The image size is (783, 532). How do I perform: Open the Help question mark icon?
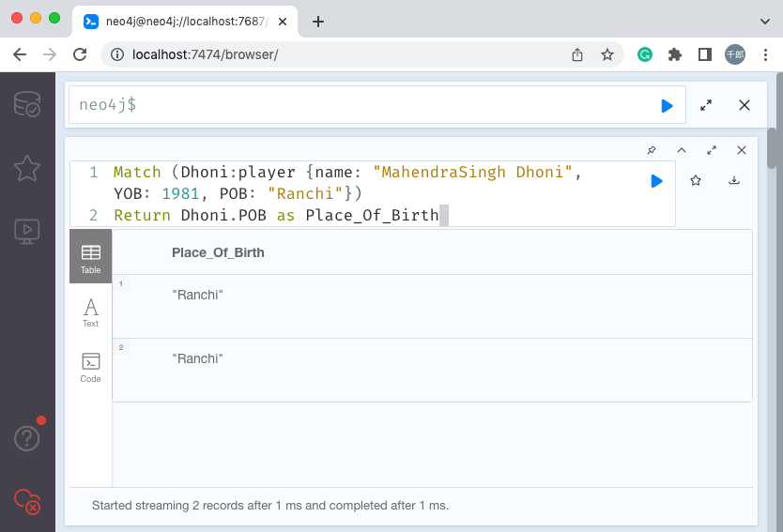coord(27,439)
